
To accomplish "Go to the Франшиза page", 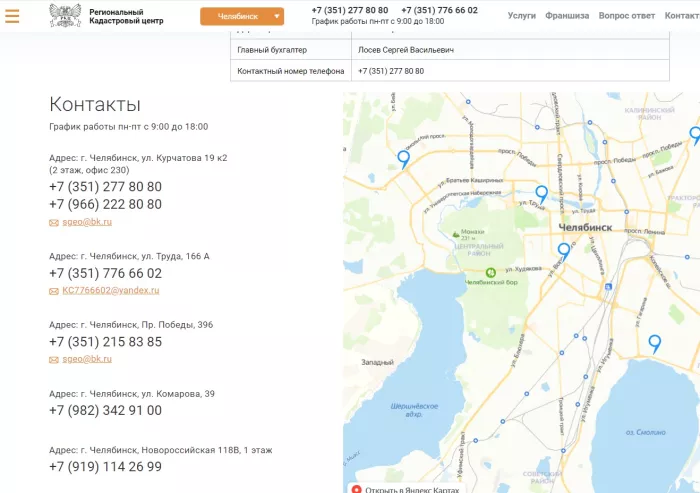I will click(x=567, y=16).
